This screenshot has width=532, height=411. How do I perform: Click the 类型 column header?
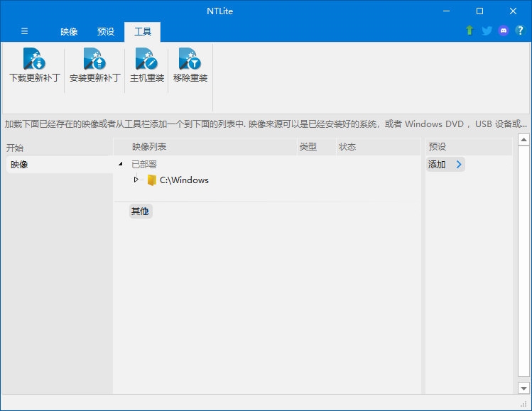317,147
